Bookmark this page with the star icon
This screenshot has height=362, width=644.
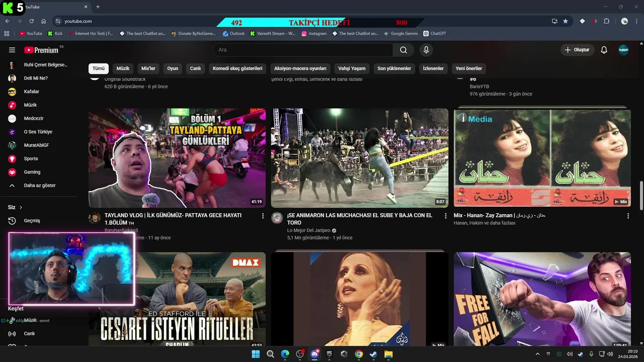pyautogui.click(x=566, y=21)
